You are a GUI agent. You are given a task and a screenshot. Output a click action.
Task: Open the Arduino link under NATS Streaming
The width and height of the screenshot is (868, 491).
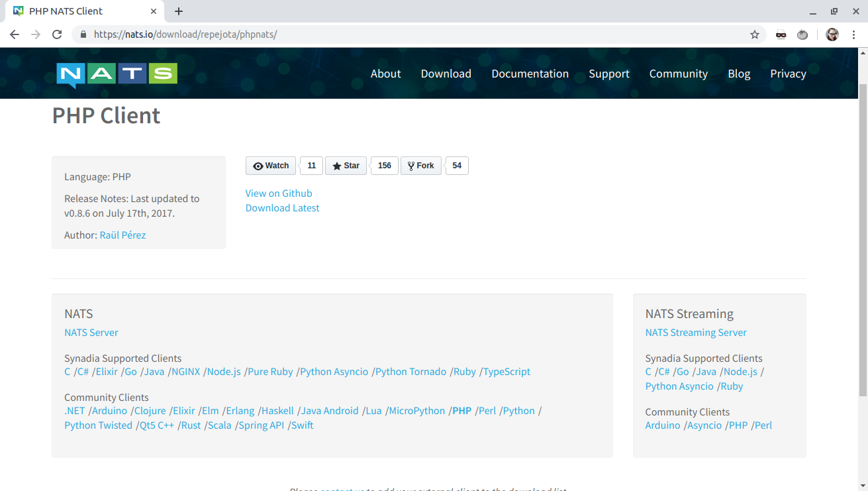663,425
